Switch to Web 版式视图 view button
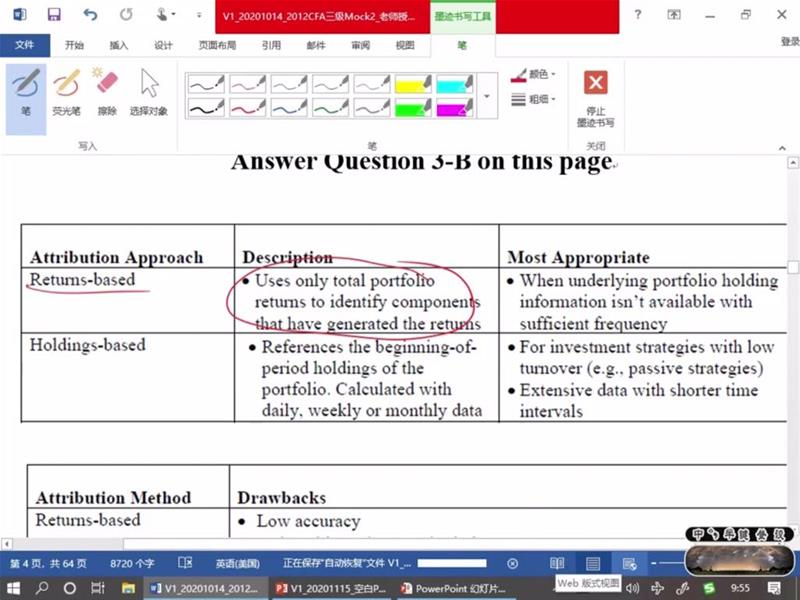The height and width of the screenshot is (600, 800). click(x=628, y=564)
